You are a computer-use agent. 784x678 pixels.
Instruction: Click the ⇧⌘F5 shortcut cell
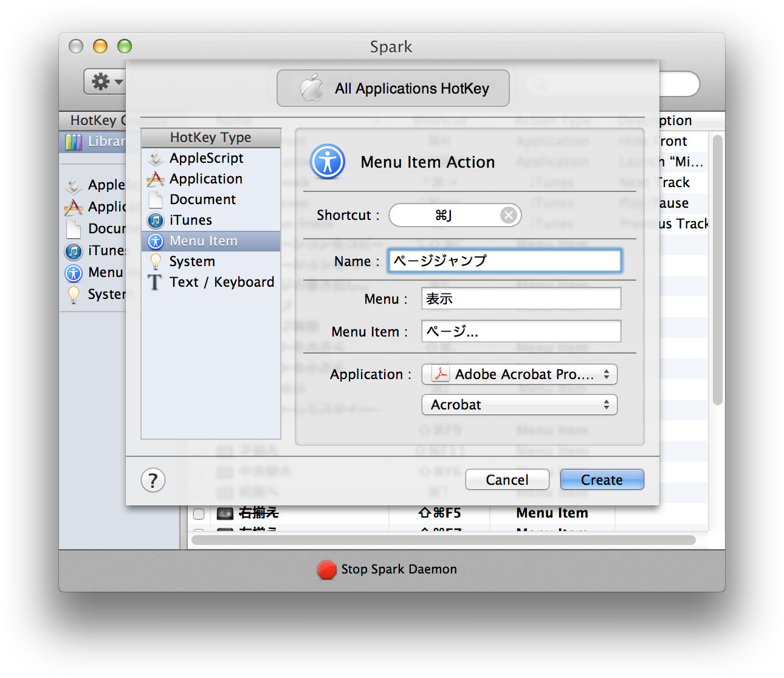(439, 513)
